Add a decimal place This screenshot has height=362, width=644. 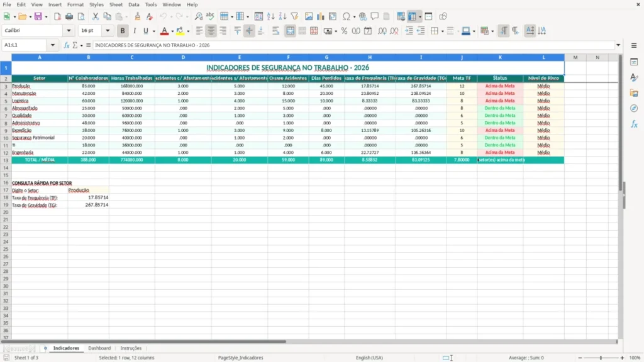pyautogui.click(x=382, y=31)
